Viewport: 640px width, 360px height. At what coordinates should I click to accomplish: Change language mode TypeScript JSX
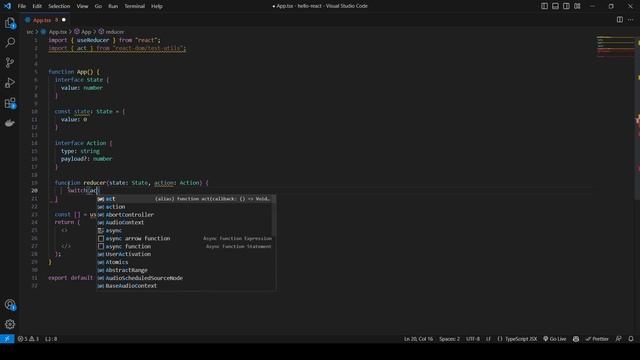pyautogui.click(x=517, y=339)
